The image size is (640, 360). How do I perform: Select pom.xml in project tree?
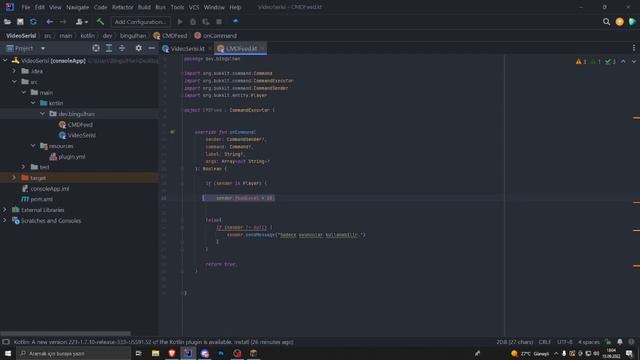pos(41,199)
